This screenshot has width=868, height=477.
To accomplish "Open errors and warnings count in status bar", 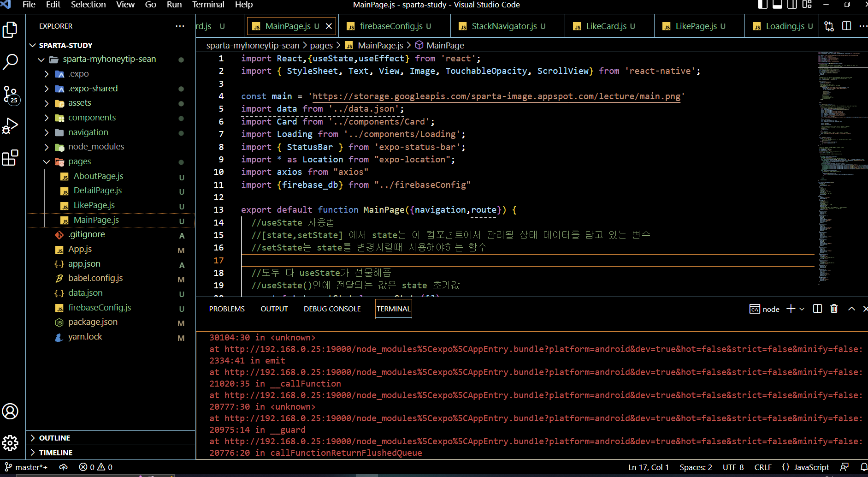I will pos(96,467).
